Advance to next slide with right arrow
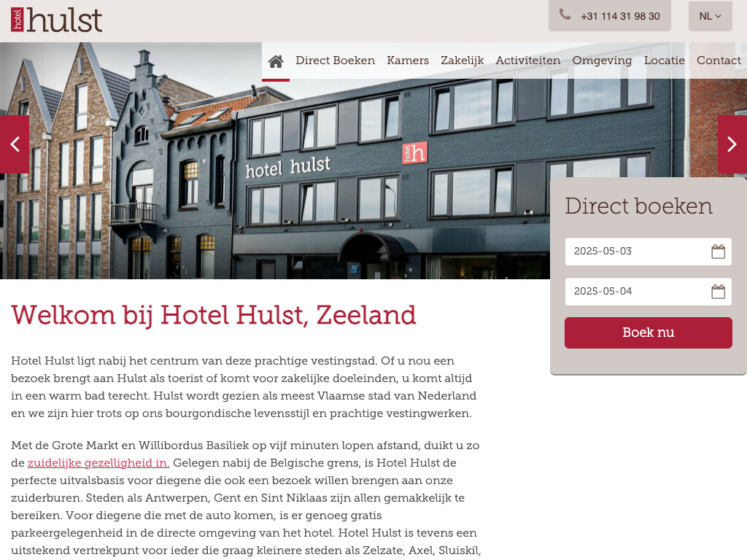This screenshot has height=560, width=747. click(x=732, y=144)
